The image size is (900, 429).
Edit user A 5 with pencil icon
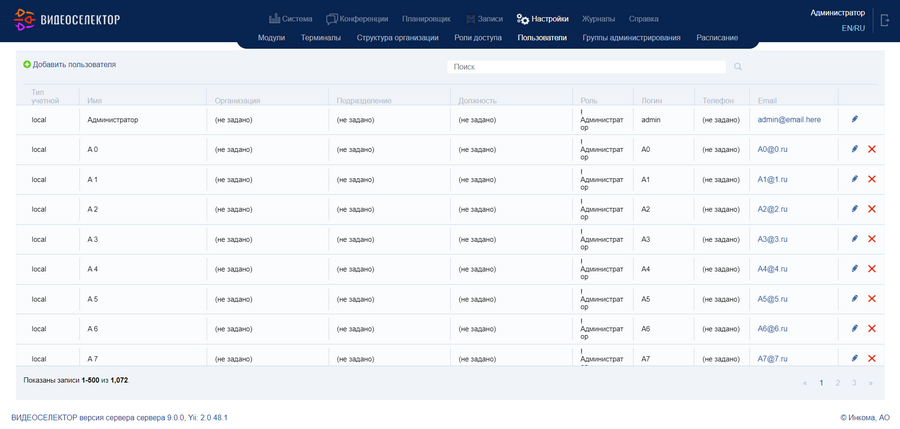tap(855, 298)
